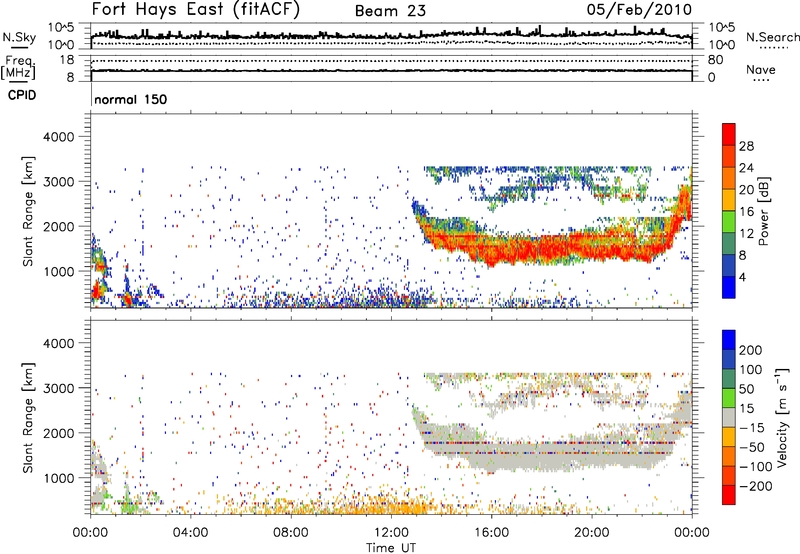Pick the light green segment of Power colorbar
The width and height of the screenshot is (800, 554).
click(x=729, y=222)
